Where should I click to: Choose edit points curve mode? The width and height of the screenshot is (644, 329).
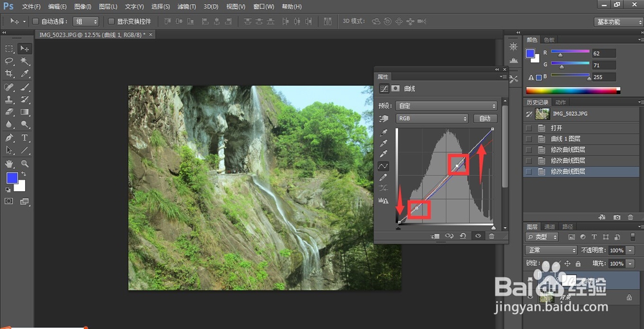point(384,166)
